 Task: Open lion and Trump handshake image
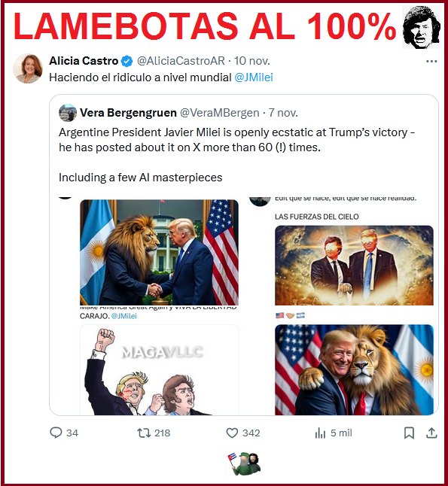159,253
